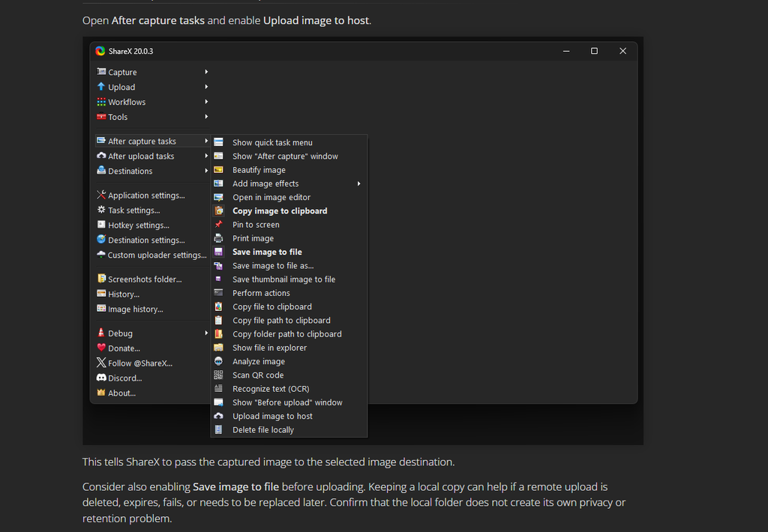The height and width of the screenshot is (532, 768).
Task: Click the Upload image to host cloud icon
Action: click(218, 416)
